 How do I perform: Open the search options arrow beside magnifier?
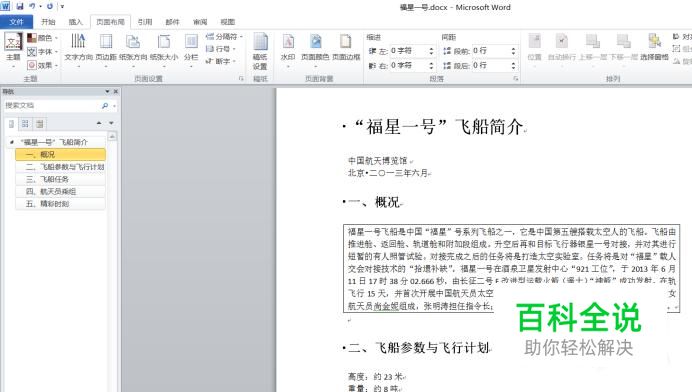114,106
